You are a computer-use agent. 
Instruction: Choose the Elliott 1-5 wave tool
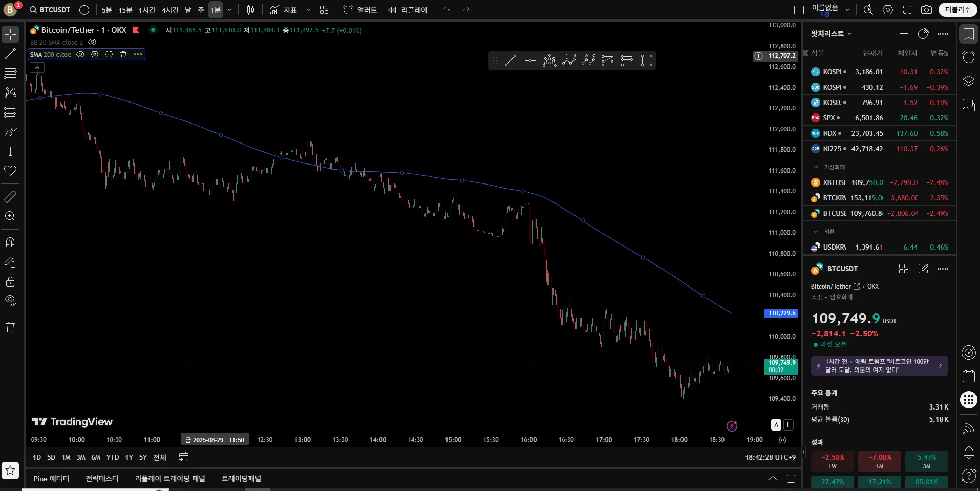569,61
